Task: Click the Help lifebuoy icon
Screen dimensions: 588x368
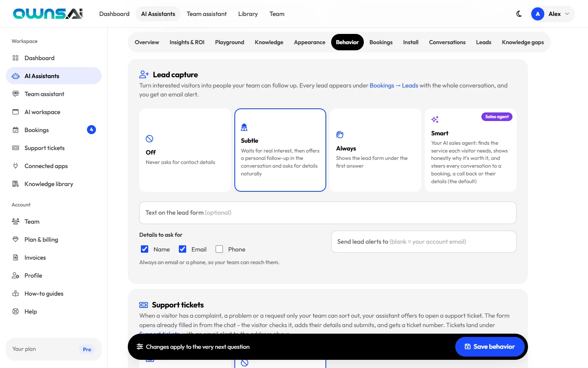Action: (x=16, y=312)
